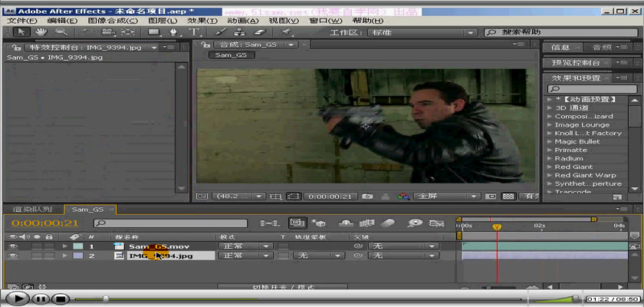Open the 图像合成(C) menu
This screenshot has width=644, height=307.
click(113, 21)
